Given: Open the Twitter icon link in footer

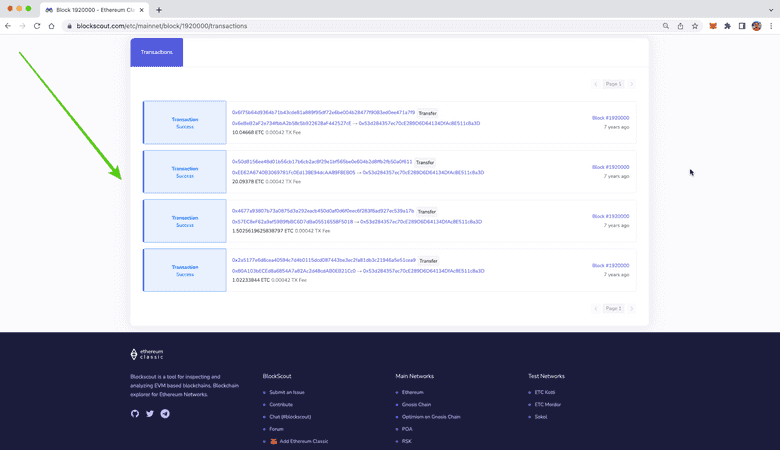Looking at the screenshot, I should point(150,413).
